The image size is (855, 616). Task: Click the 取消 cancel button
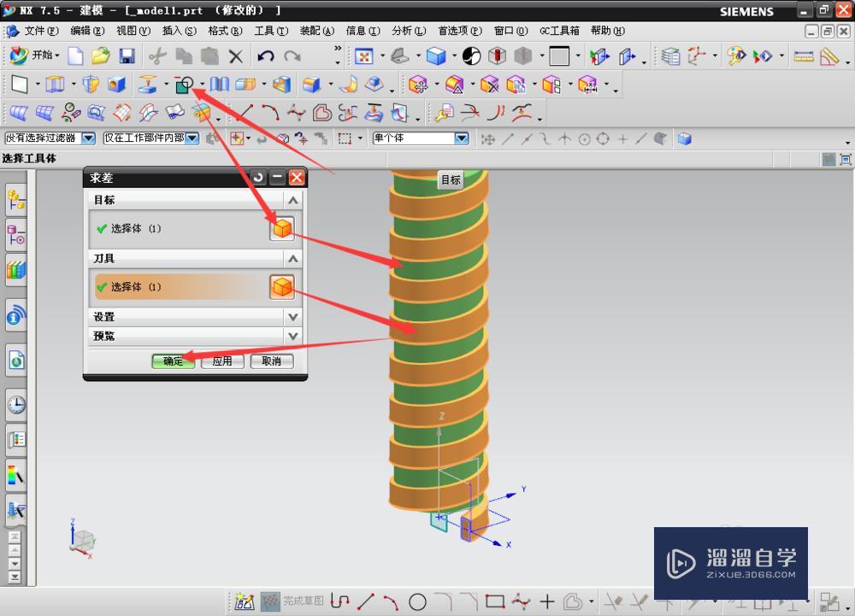[x=272, y=361]
